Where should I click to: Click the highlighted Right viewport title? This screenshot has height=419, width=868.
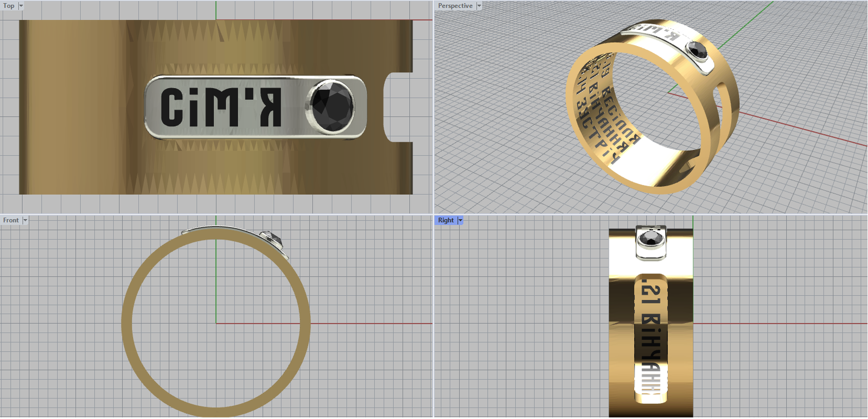446,220
